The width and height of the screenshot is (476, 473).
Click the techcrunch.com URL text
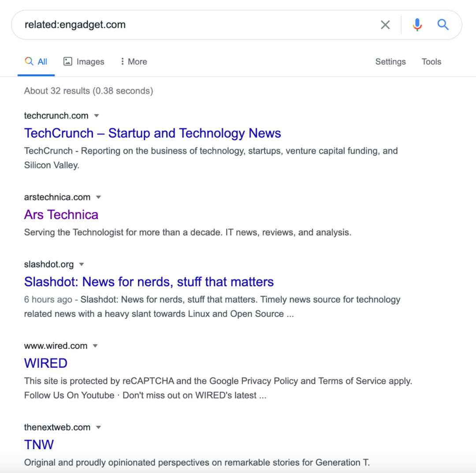pyautogui.click(x=56, y=115)
